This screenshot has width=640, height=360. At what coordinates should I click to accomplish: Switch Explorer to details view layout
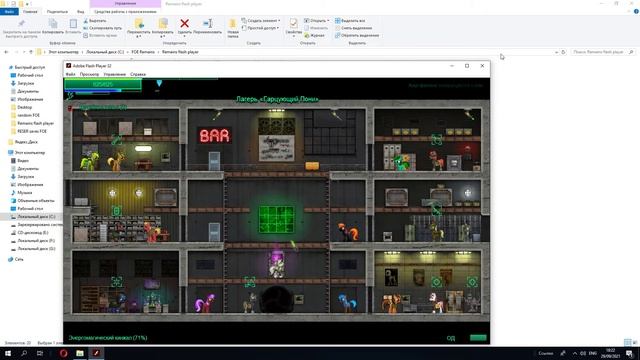point(627,342)
